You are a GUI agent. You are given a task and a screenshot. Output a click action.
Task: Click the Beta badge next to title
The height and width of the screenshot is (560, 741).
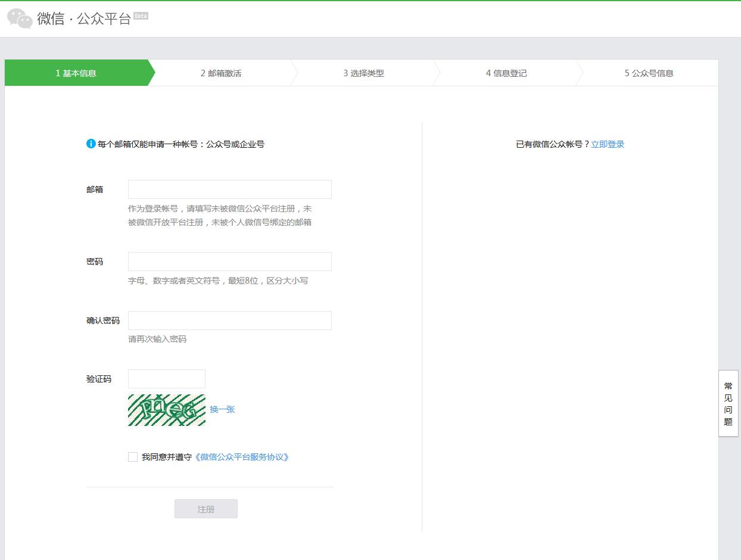pyautogui.click(x=141, y=15)
